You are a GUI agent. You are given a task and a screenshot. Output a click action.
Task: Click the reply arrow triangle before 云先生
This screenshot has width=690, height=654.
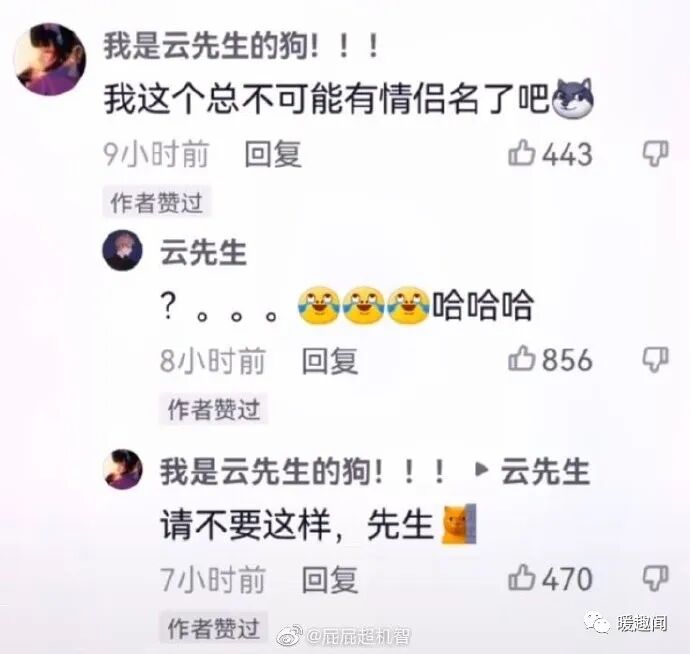point(481,470)
